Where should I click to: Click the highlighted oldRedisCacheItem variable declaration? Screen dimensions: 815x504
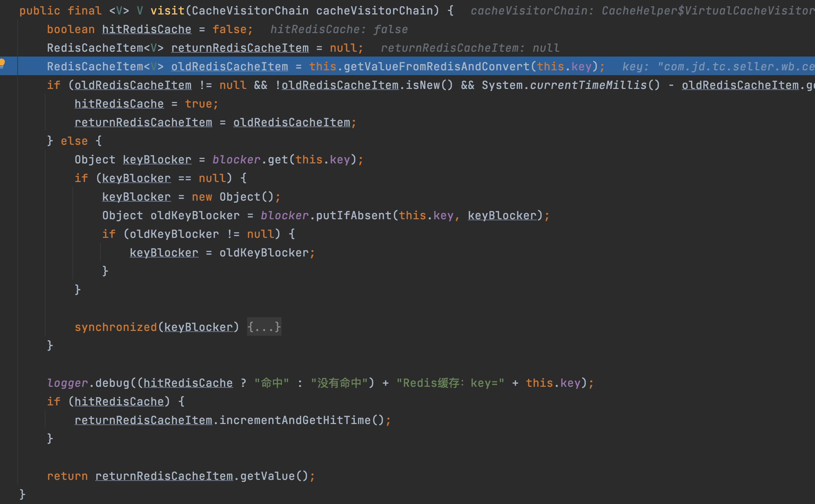coord(230,66)
